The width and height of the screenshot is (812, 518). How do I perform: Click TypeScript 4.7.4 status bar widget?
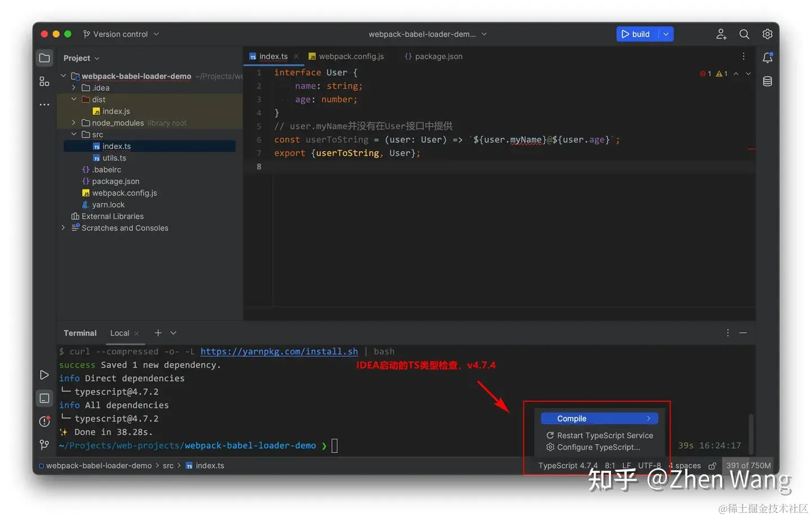tap(568, 466)
